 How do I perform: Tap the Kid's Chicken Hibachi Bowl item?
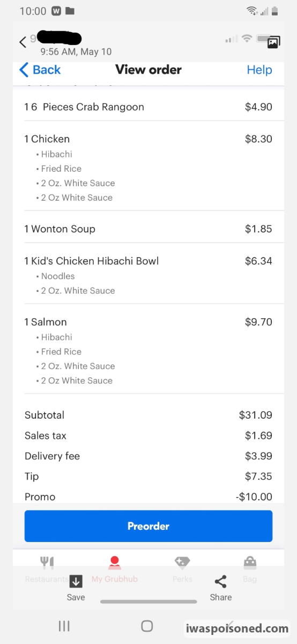(x=148, y=275)
